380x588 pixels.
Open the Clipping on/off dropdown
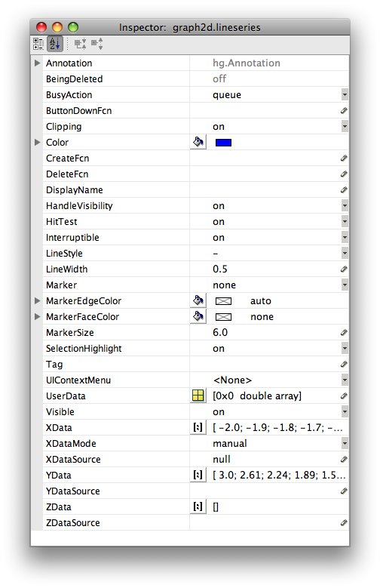click(345, 126)
